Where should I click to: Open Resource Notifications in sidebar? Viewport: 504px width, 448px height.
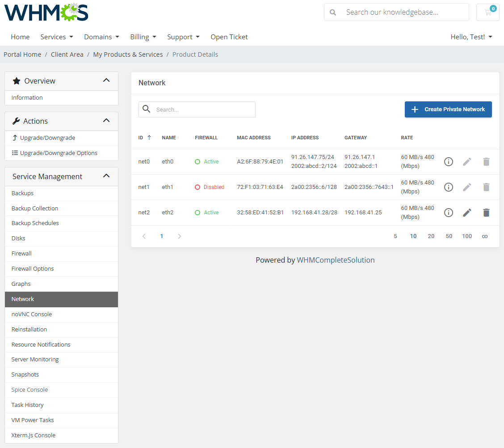[61, 344]
